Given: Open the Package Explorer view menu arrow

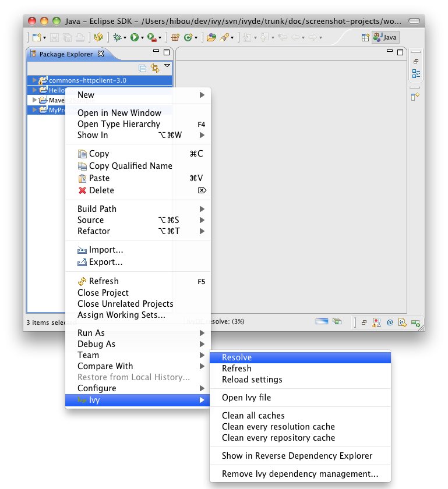Looking at the screenshot, I should (167, 66).
